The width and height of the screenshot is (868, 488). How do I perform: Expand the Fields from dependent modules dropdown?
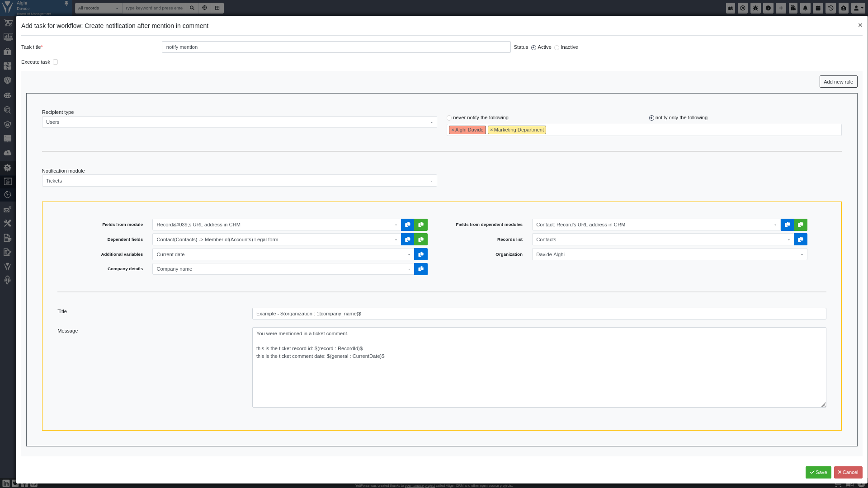click(656, 225)
